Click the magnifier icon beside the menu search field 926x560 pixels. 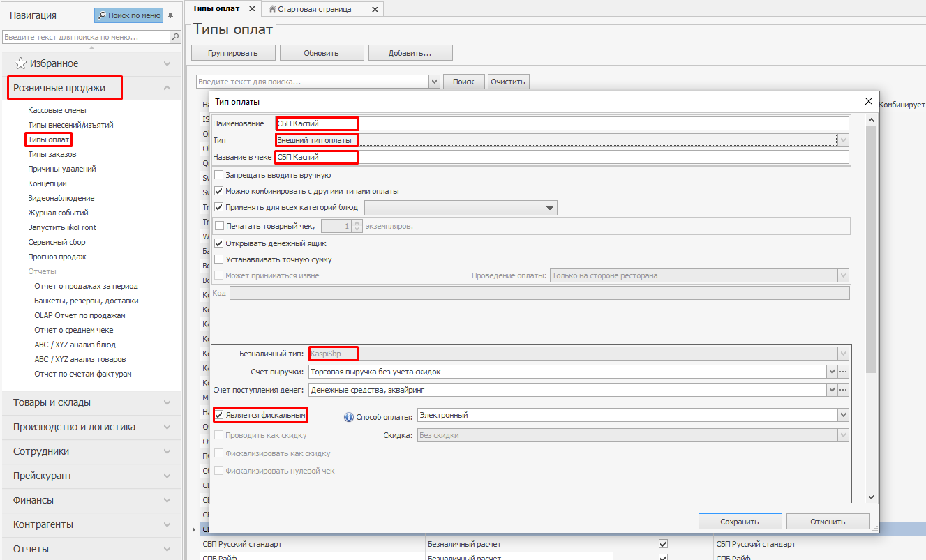tap(176, 37)
